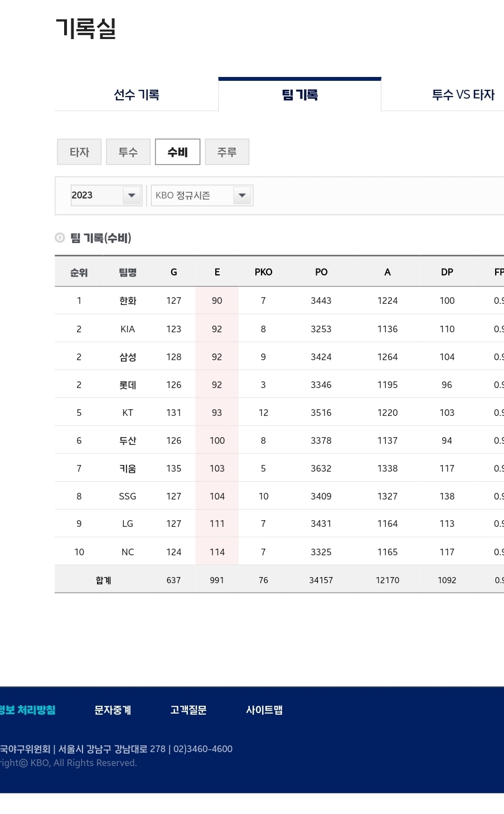View 주루 baserunning records
Viewport: 504px width, 814px height.
pyautogui.click(x=227, y=152)
